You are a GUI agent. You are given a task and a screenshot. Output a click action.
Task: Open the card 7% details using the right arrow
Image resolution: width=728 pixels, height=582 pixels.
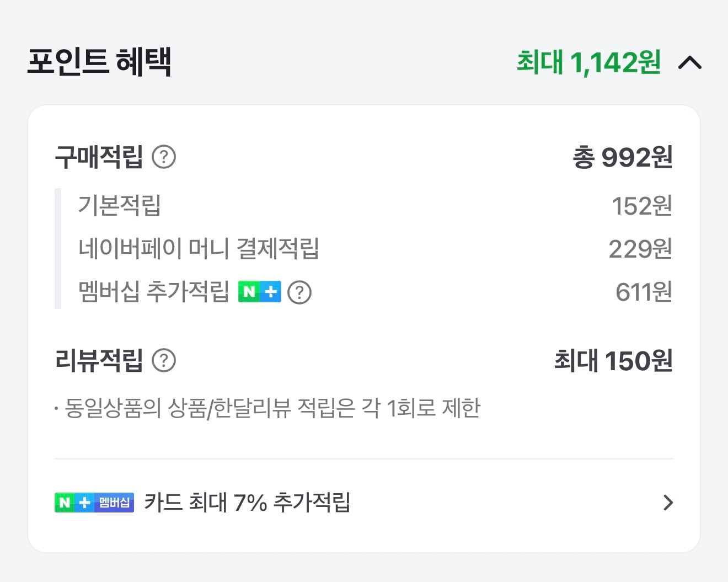coord(669,502)
